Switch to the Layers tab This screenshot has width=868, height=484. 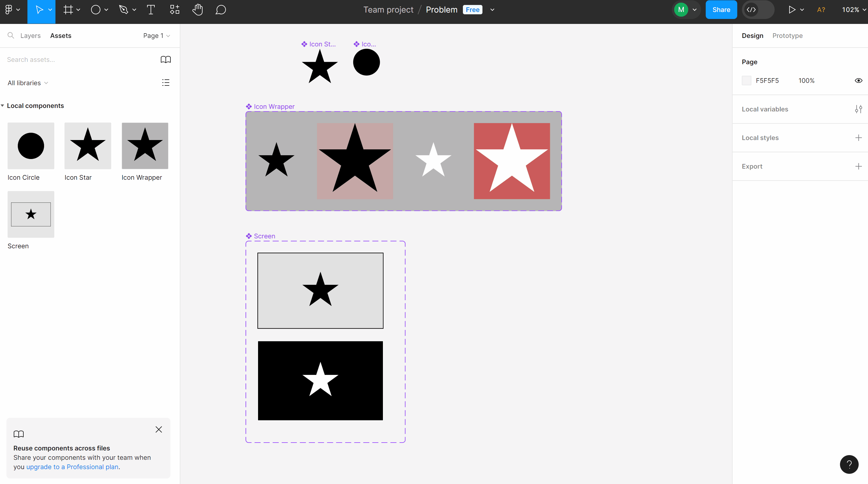30,36
